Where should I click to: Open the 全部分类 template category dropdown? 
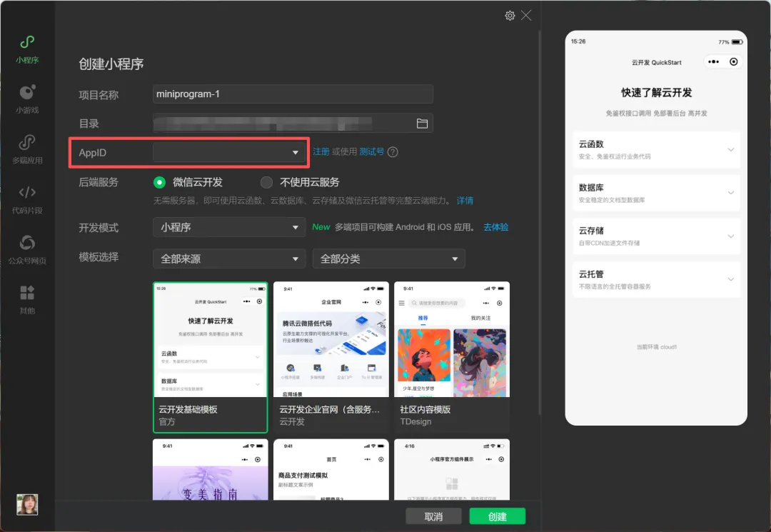click(x=388, y=259)
